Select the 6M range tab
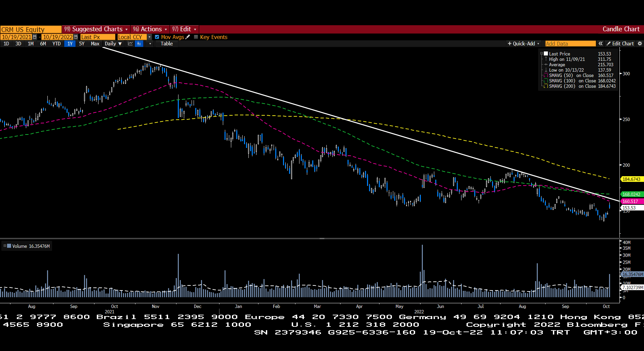The height and width of the screenshot is (351, 644). click(43, 44)
